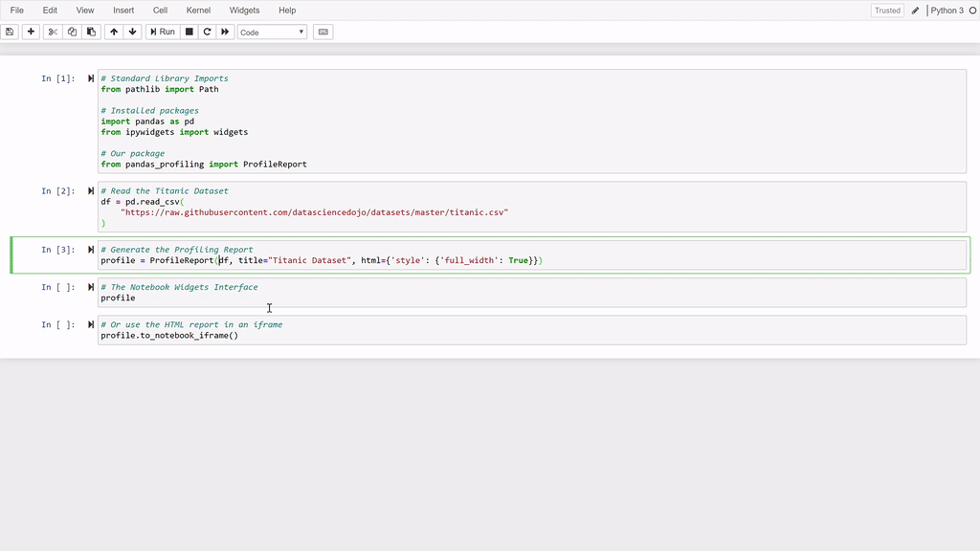
Task: Open the command palette keyboard icon
Action: [x=323, y=32]
